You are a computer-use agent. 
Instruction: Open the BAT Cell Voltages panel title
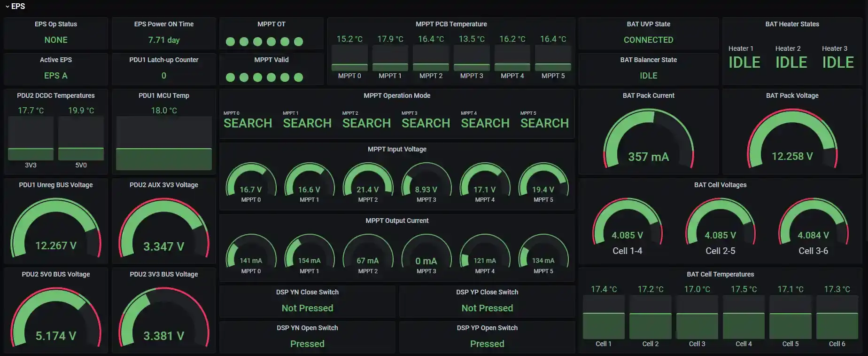tap(721, 185)
